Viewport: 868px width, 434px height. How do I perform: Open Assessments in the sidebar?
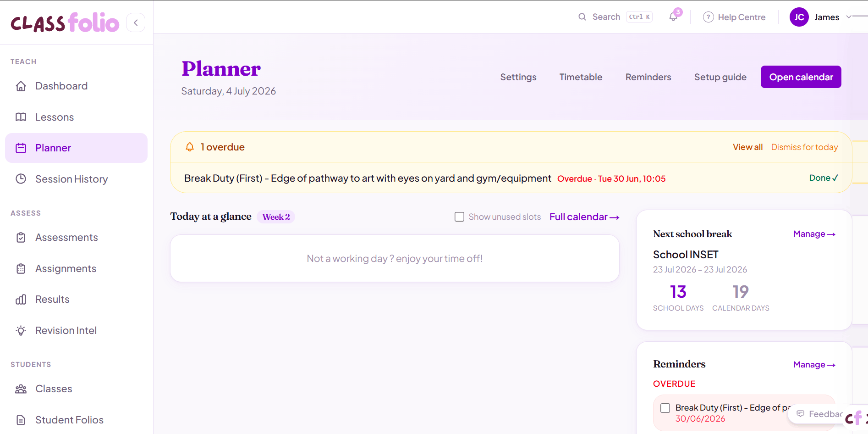[x=76, y=237]
